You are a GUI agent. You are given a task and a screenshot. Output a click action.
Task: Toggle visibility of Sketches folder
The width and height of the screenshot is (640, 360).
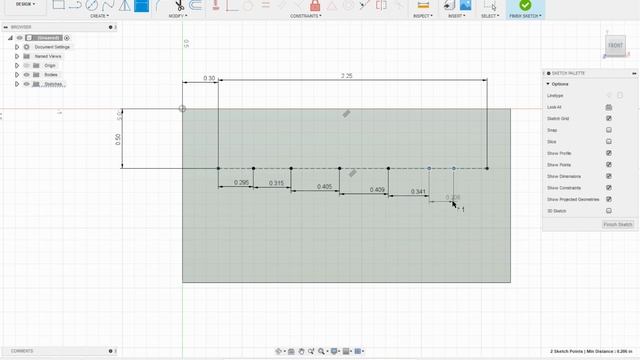[x=27, y=84]
